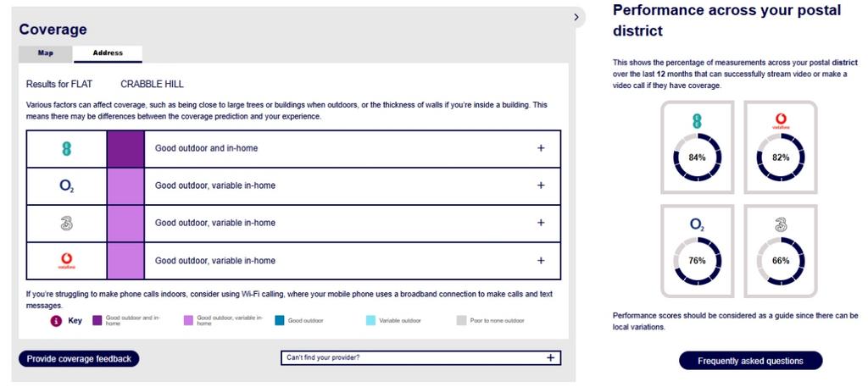Click the dark purple EE coverage swatch
This screenshot has width=868, height=387.
tap(125, 148)
